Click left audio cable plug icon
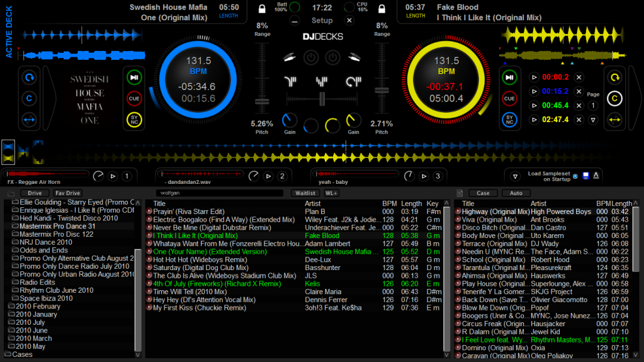 pyautogui.click(x=290, y=57)
